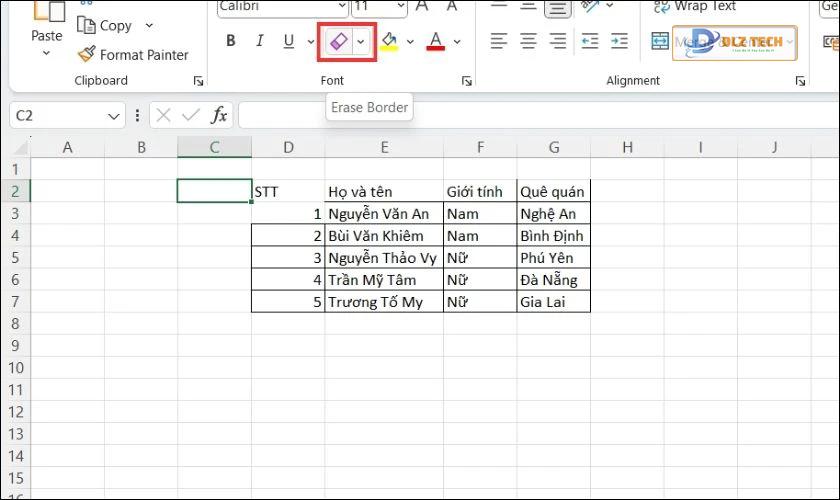Viewport: 840px width, 500px height.
Task: Open the Clipboard dialog launcher
Action: coord(198,81)
